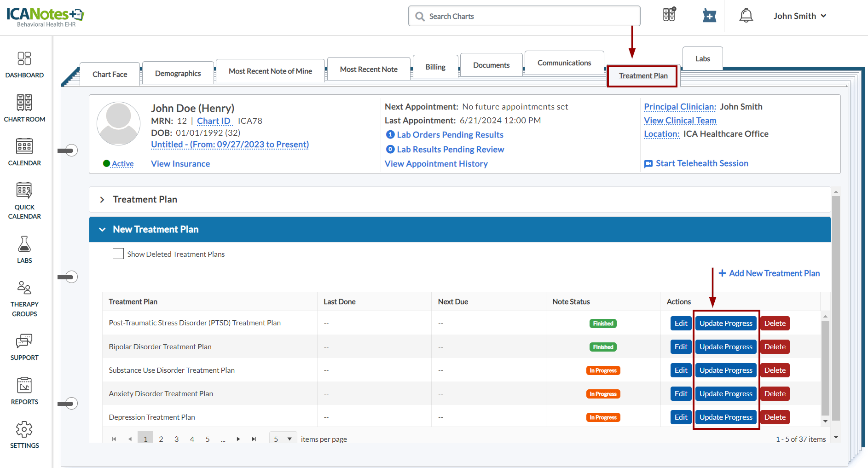
Task: Click the notifications bell icon
Action: click(746, 16)
